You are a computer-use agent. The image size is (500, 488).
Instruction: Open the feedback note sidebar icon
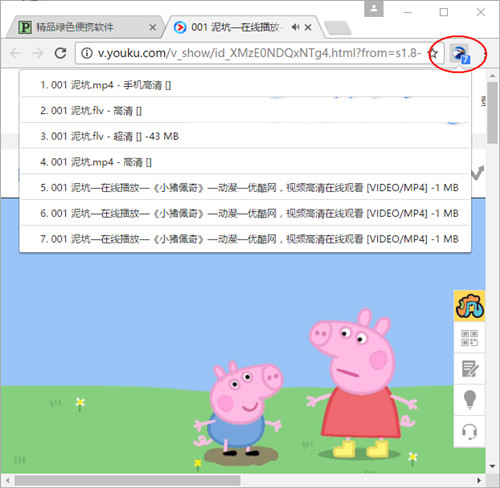pos(469,369)
